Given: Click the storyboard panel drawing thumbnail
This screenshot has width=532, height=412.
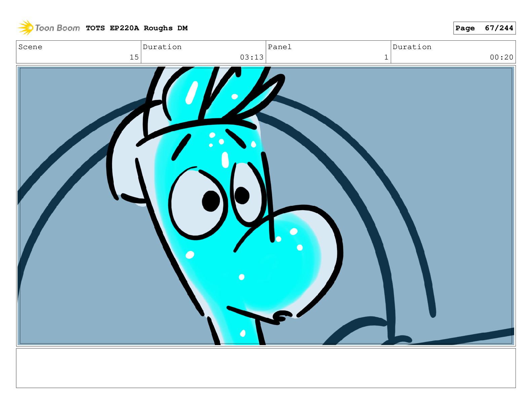Looking at the screenshot, I should (266, 206).
